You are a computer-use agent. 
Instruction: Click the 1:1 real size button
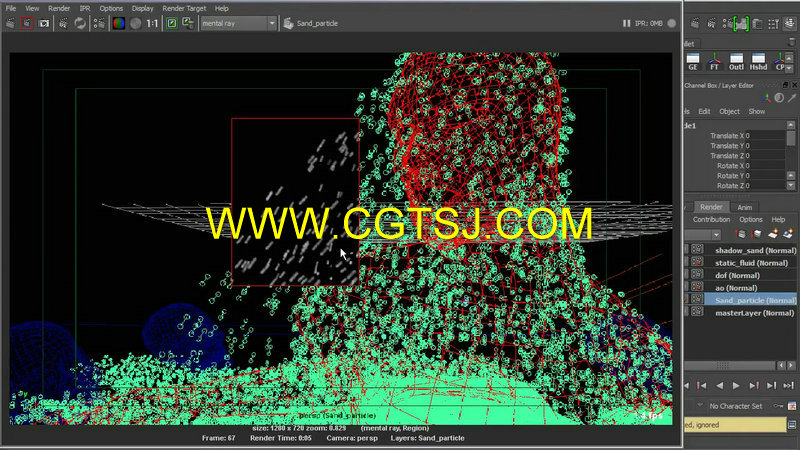[152, 23]
